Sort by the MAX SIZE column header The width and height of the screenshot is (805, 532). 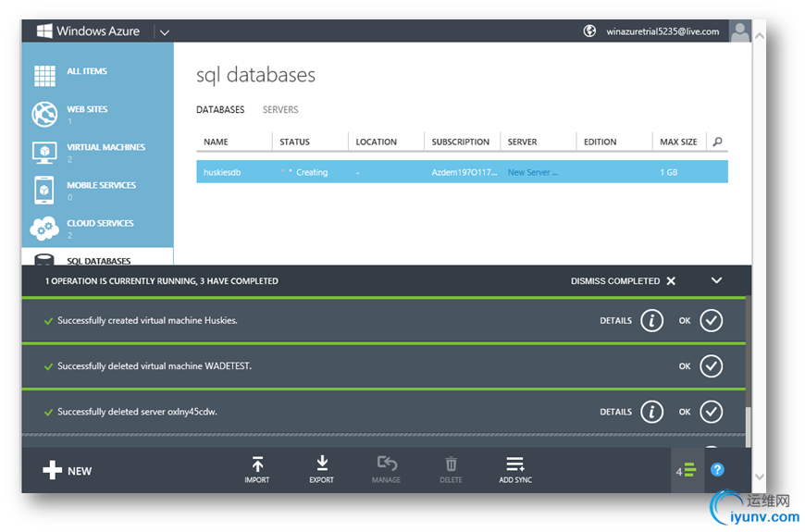[x=678, y=142]
